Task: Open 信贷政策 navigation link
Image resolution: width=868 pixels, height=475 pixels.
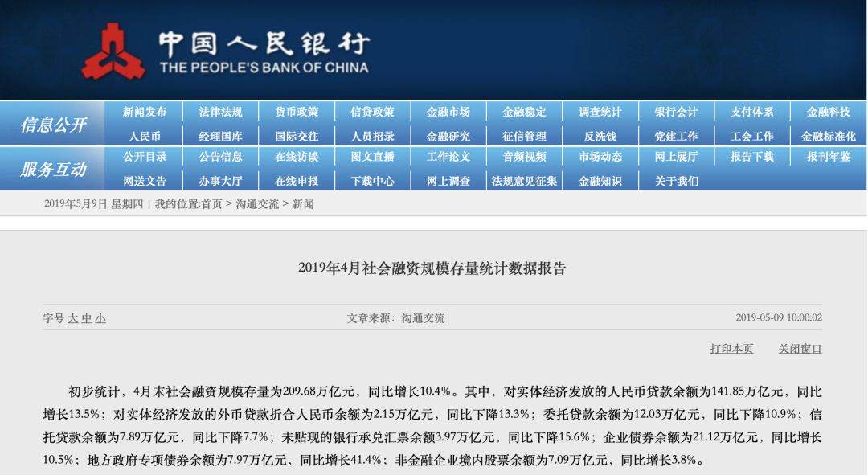Action: click(373, 112)
